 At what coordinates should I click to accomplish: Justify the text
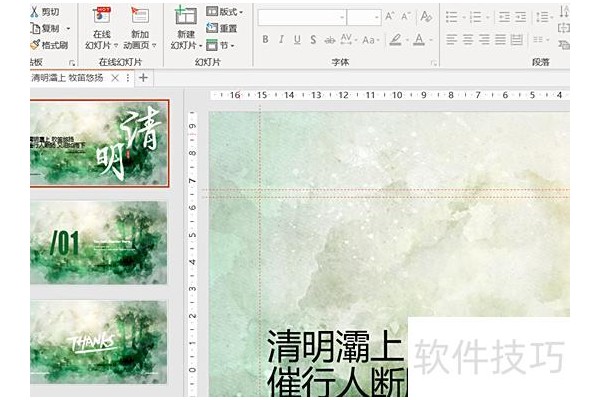[x=501, y=39]
